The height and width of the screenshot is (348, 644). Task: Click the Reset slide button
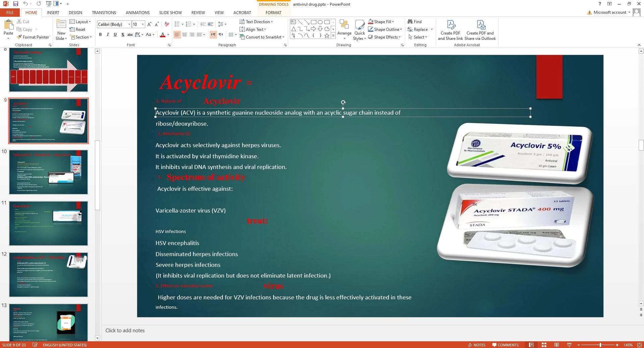point(77,29)
